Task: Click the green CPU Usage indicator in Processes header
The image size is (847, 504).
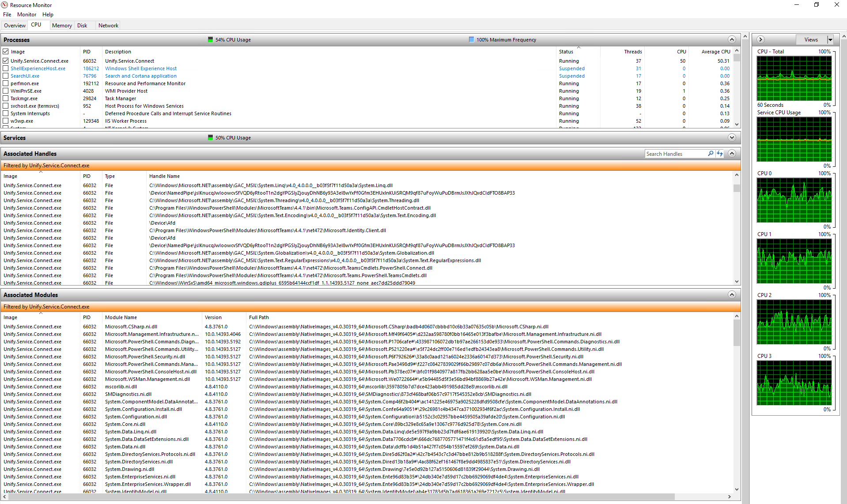Action: click(211, 39)
